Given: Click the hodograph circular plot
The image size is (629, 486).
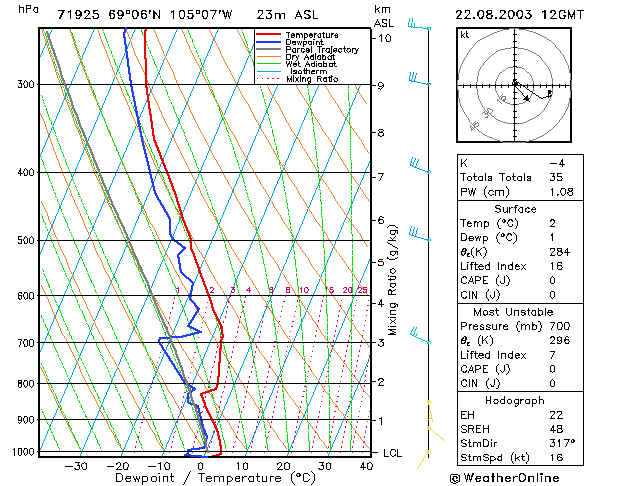Looking at the screenshot, I should tap(514, 85).
